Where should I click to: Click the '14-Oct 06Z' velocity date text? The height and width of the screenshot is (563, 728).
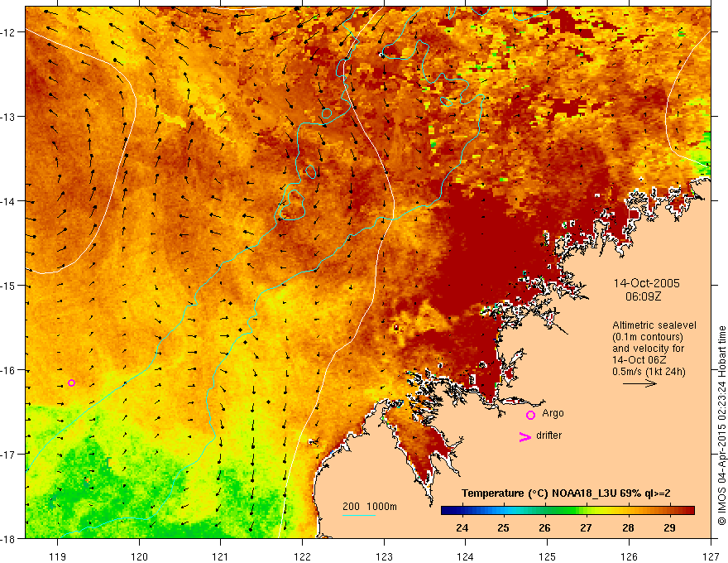click(x=638, y=360)
